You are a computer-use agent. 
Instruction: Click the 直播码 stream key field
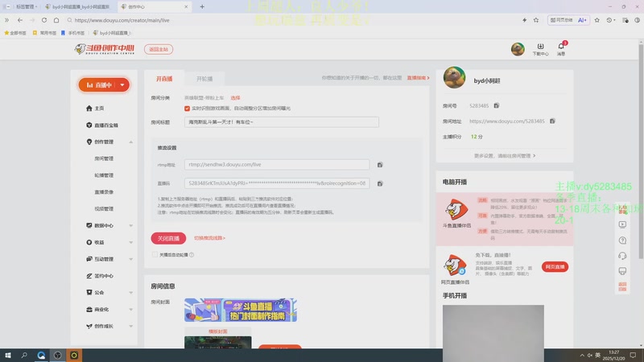277,183
